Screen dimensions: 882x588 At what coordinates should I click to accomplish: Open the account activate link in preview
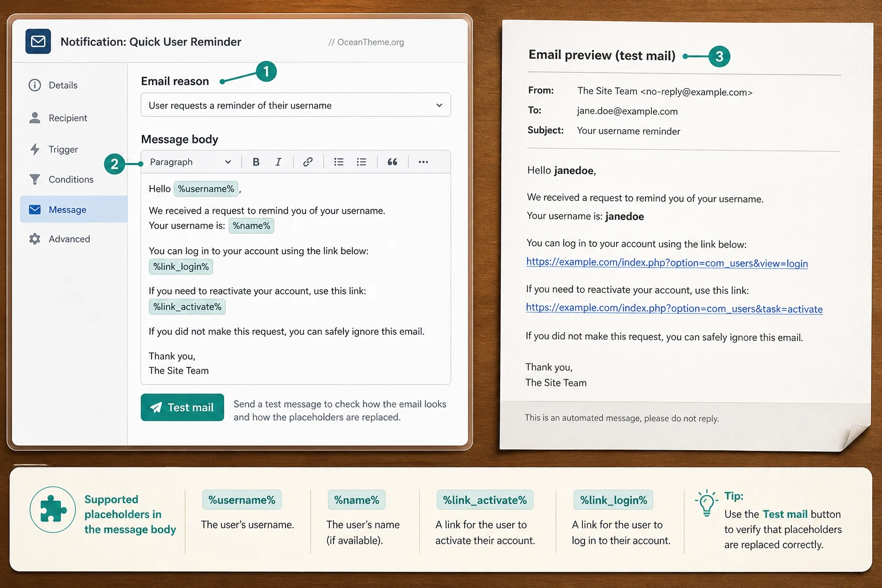point(674,308)
